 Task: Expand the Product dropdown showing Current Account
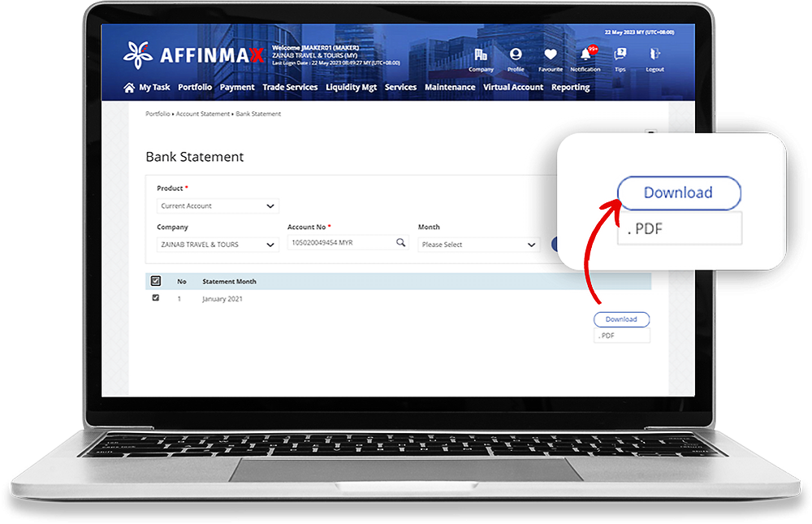pos(218,206)
